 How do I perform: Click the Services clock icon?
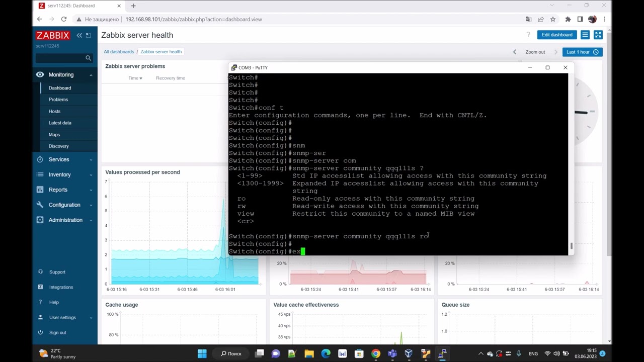coord(40,159)
